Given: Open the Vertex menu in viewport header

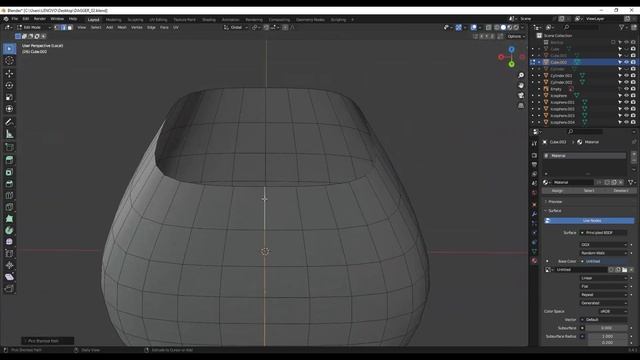Looking at the screenshot, I should 137,27.
